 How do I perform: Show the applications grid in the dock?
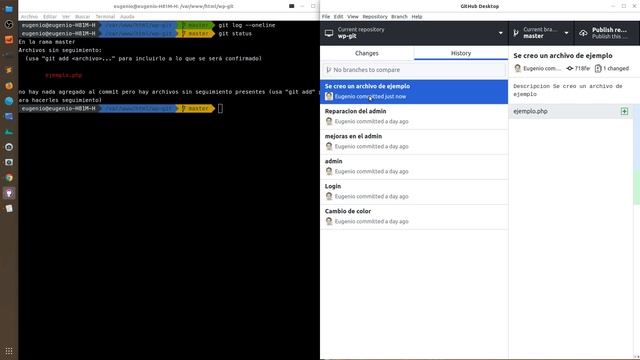[x=9, y=351]
